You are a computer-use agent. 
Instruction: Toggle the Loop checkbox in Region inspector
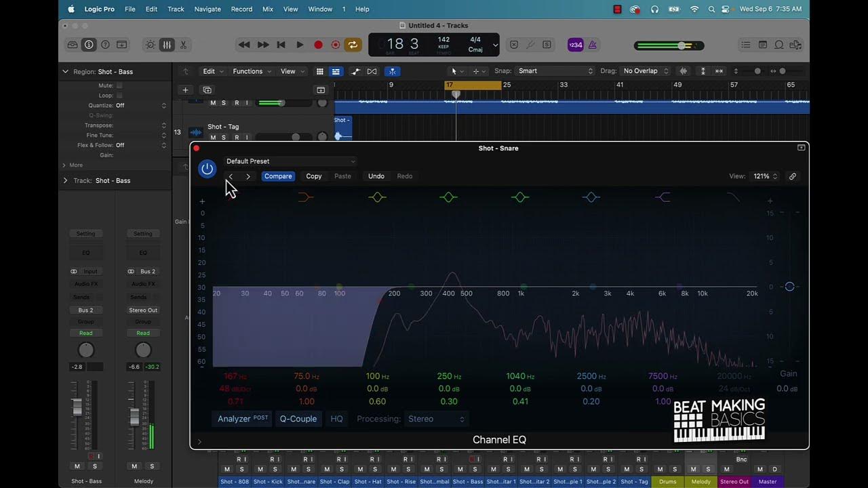[119, 96]
